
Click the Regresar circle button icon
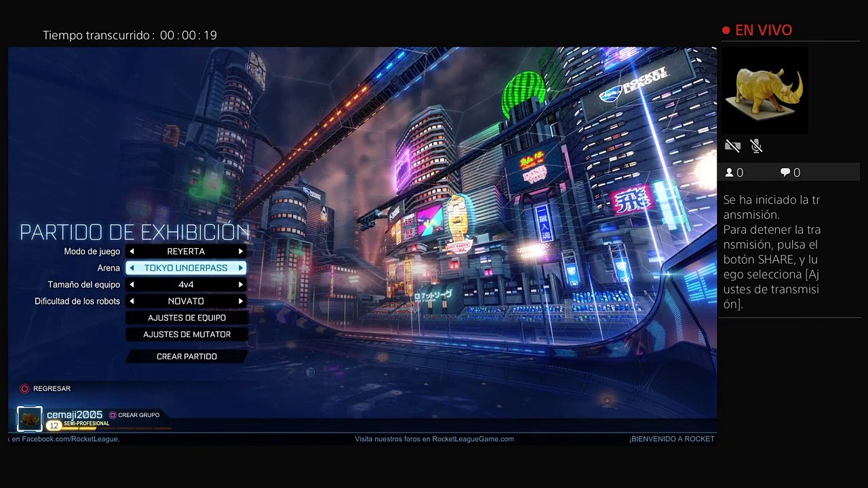click(x=24, y=388)
